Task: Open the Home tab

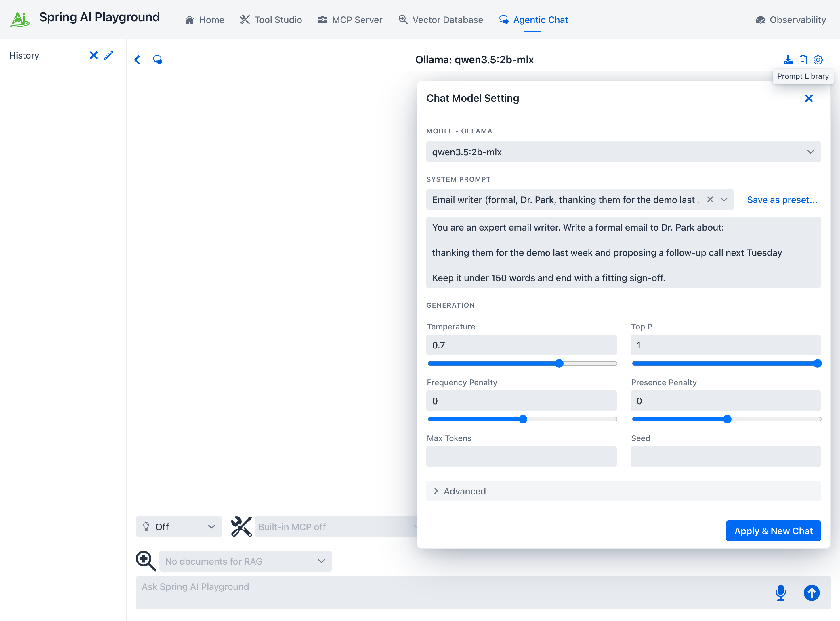Action: coord(205,20)
